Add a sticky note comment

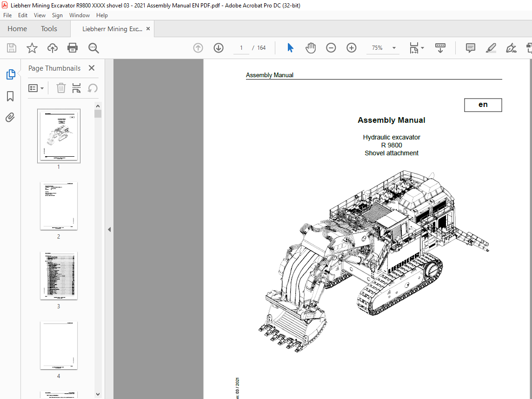470,48
